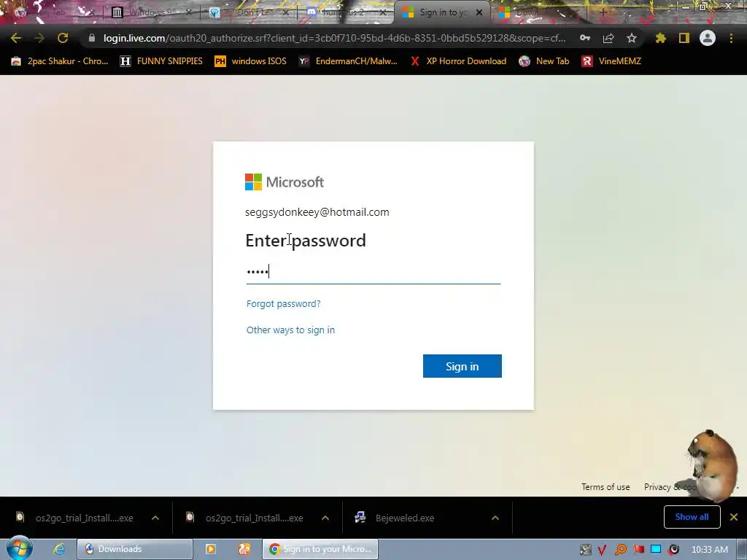Click Show all downloads button
This screenshot has width=747, height=560.
point(692,517)
